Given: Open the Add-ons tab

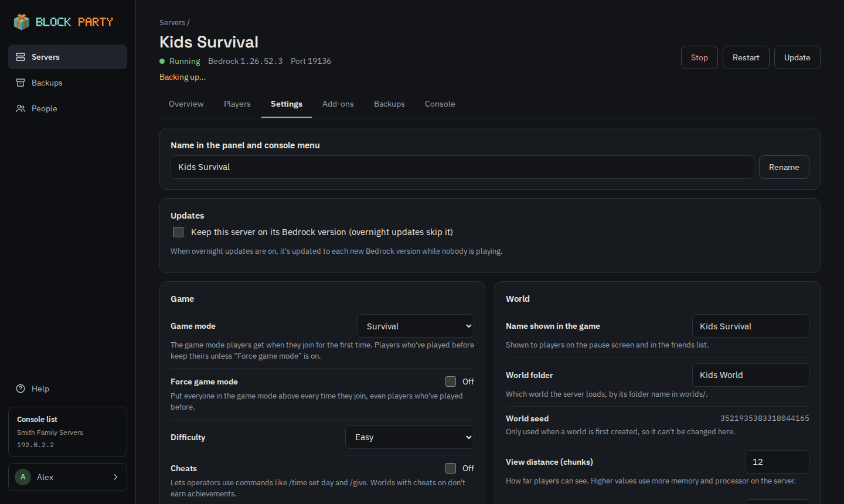Looking at the screenshot, I should (338, 104).
